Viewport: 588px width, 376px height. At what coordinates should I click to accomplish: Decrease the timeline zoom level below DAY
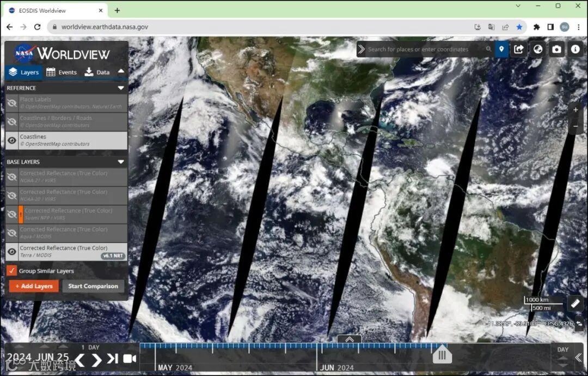[563, 365]
